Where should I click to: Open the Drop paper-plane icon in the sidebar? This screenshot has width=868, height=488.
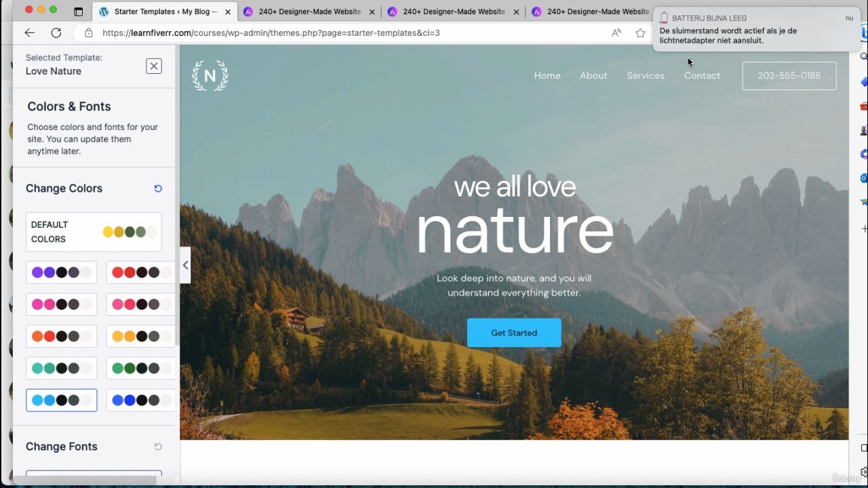point(864,203)
